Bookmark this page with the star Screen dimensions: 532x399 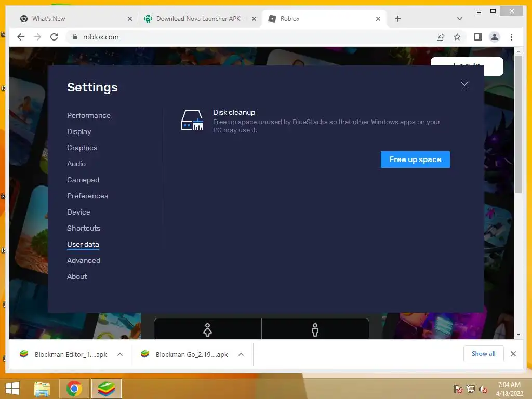pos(457,37)
